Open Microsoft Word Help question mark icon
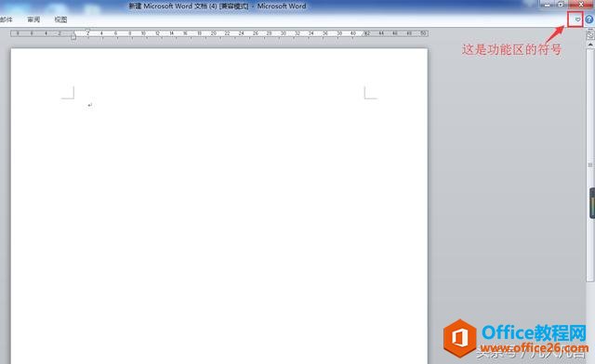The image size is (595, 364). point(588,19)
